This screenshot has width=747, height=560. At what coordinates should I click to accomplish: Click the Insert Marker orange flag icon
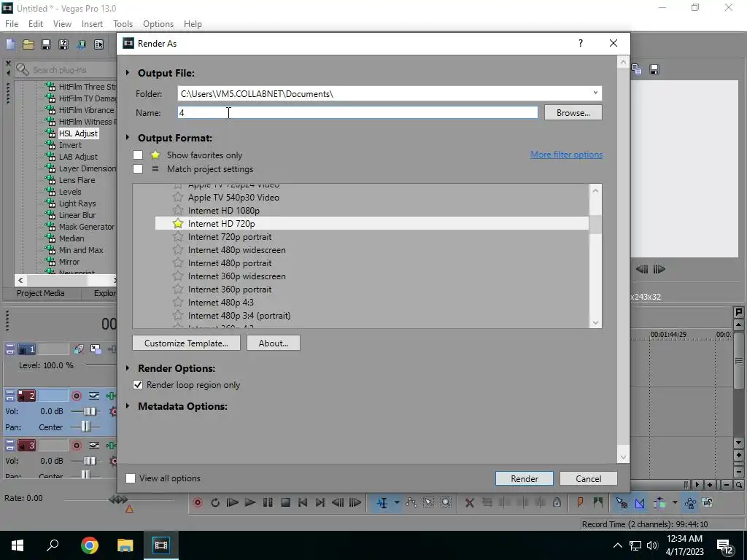(x=580, y=502)
